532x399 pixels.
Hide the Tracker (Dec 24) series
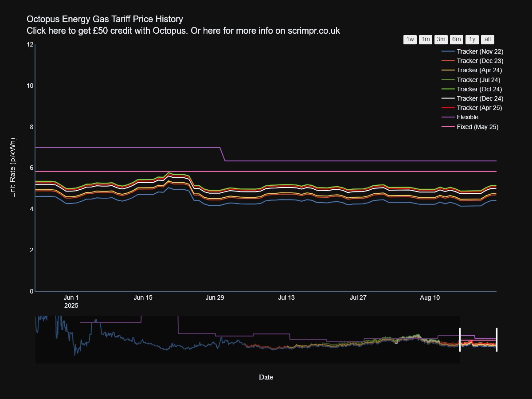479,98
